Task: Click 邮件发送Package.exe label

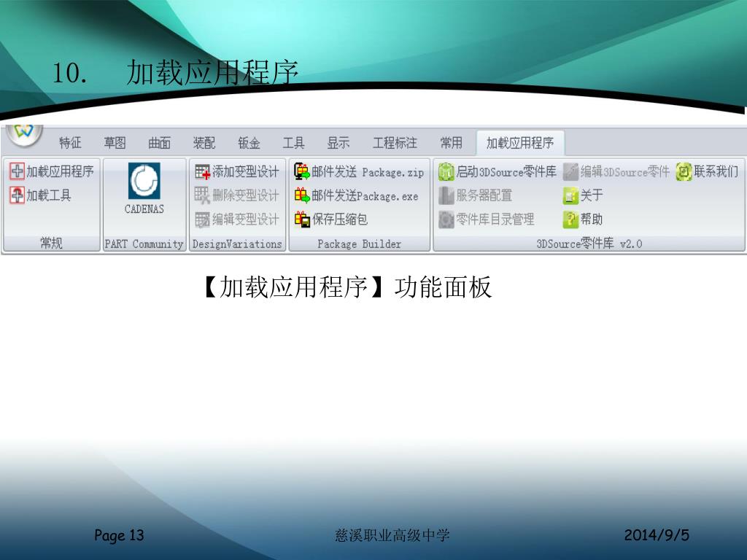Action: point(365,195)
